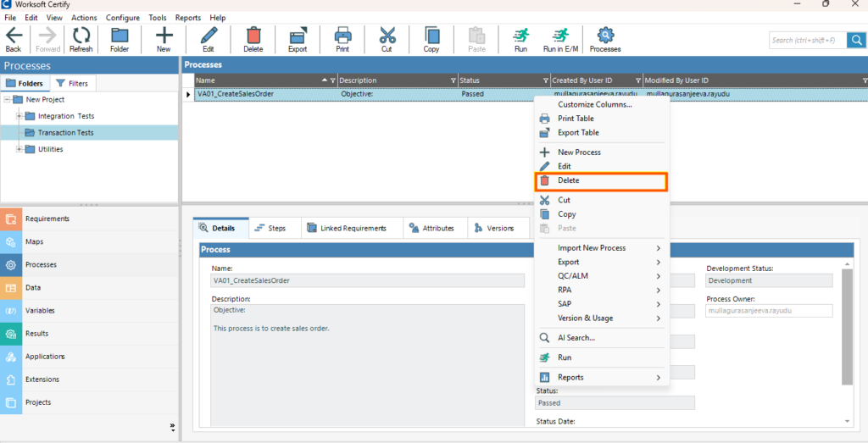Collapse the New Project tree node
This screenshot has width=868, height=443.
point(7,100)
